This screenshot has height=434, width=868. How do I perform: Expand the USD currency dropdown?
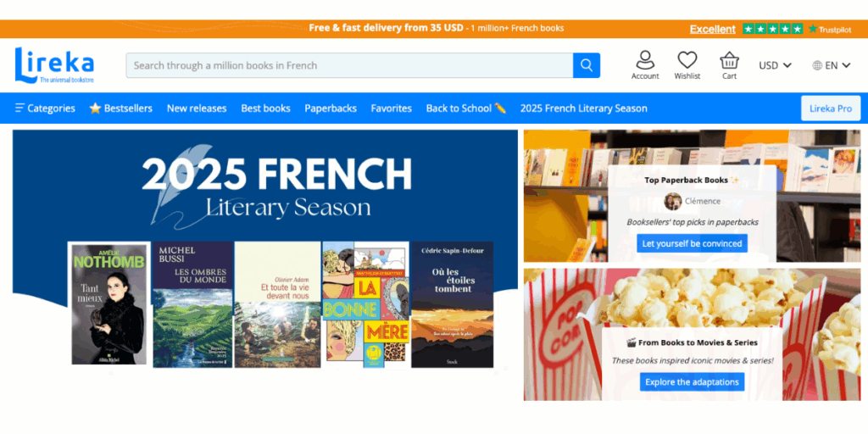tap(775, 65)
